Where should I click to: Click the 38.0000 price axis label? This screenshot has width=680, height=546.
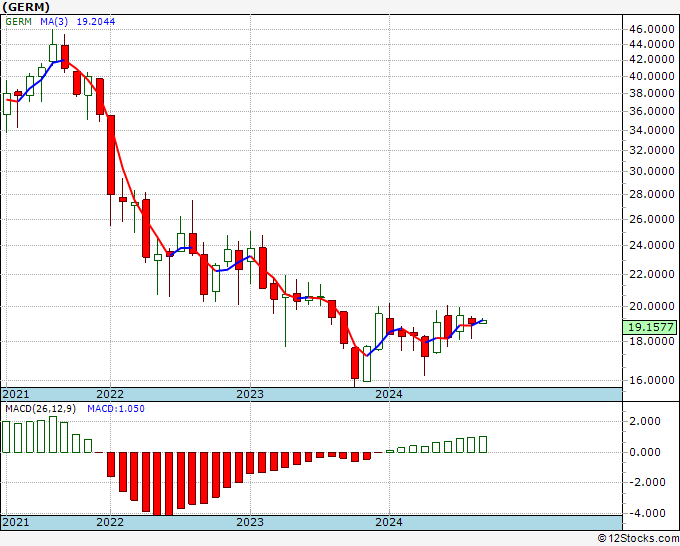(x=651, y=93)
